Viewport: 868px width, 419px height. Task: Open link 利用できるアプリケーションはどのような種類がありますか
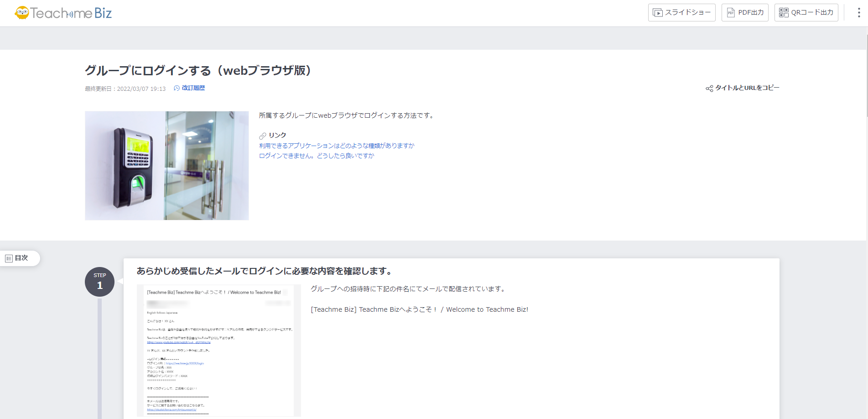pos(337,146)
